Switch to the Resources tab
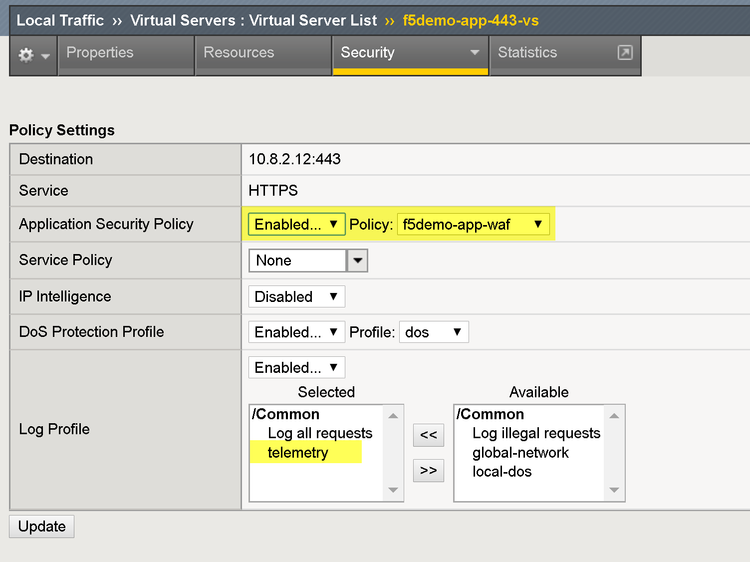Image resolution: width=750 pixels, height=562 pixels. (239, 53)
